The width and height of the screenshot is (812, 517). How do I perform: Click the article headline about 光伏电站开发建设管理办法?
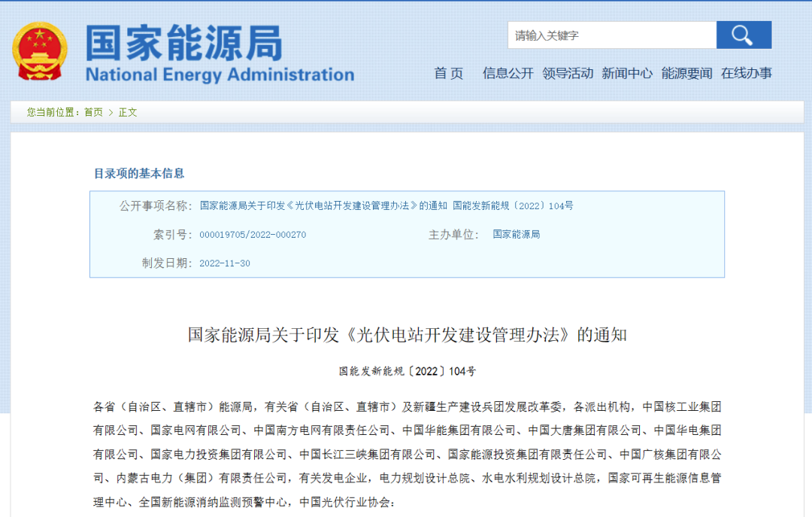point(407,335)
